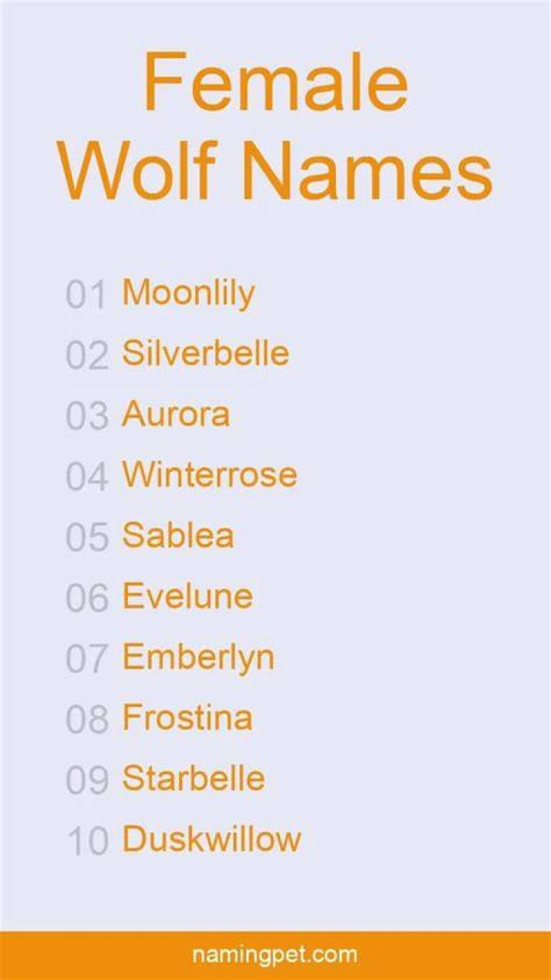The width and height of the screenshot is (551, 980).
Task: Open the namingpet.com link
Action: point(275,956)
